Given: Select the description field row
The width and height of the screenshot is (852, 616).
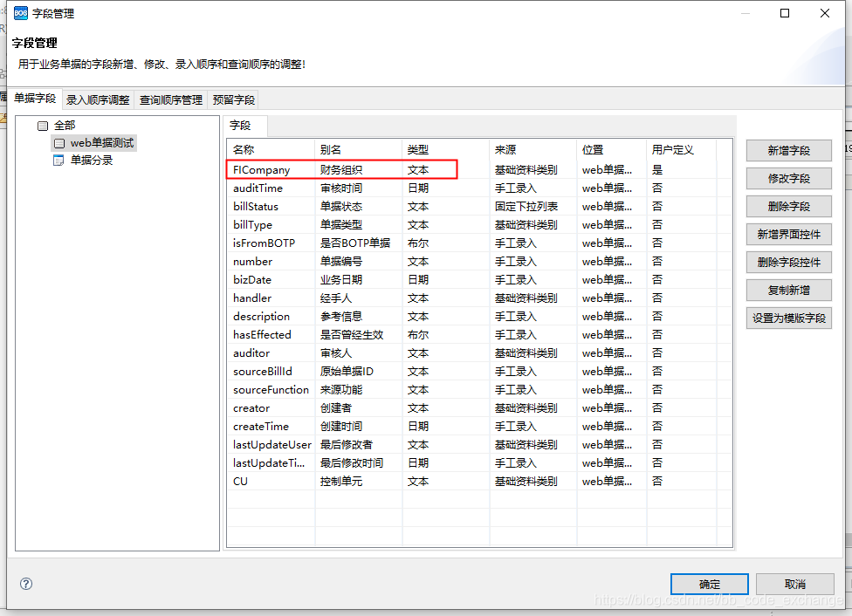Looking at the screenshot, I should pyautogui.click(x=480, y=316).
